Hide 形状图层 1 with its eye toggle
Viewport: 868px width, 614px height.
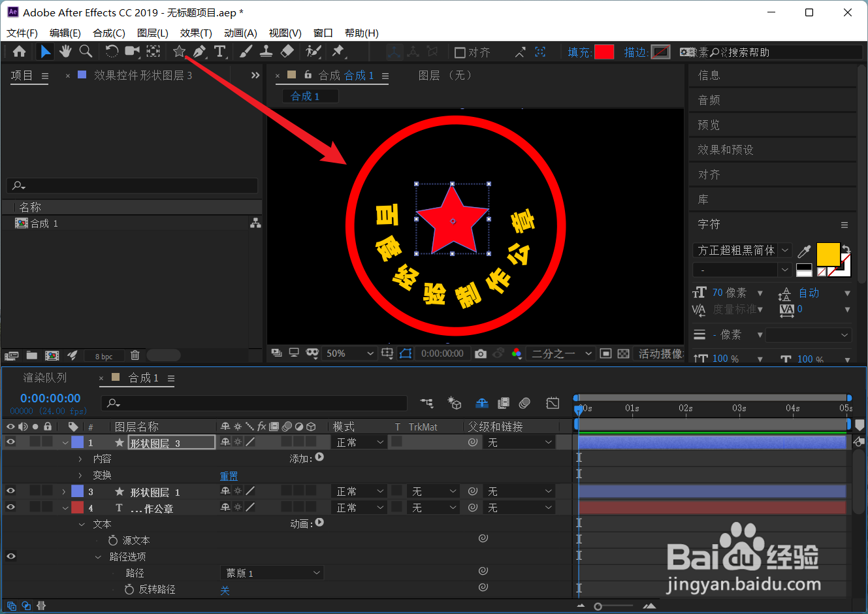click(10, 491)
